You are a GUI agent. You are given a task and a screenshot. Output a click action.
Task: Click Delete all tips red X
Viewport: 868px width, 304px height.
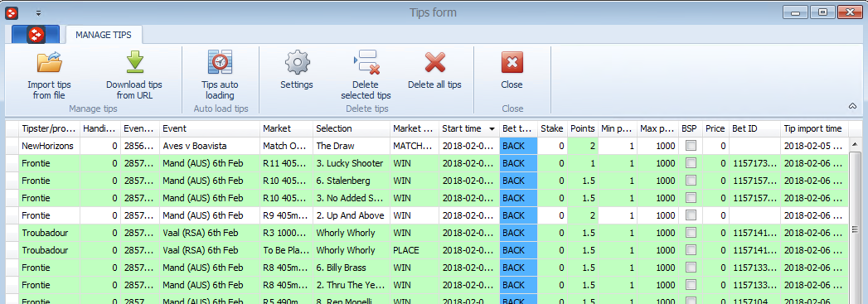434,70
